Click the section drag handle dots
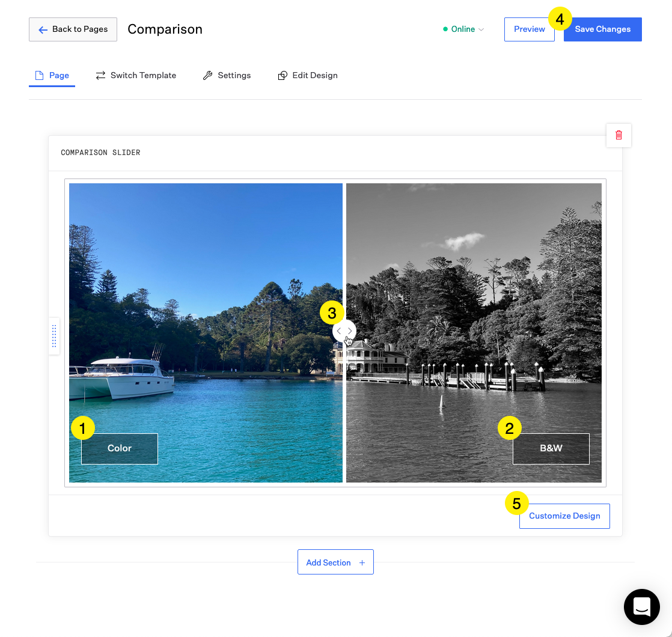The image size is (672, 637). (54, 336)
